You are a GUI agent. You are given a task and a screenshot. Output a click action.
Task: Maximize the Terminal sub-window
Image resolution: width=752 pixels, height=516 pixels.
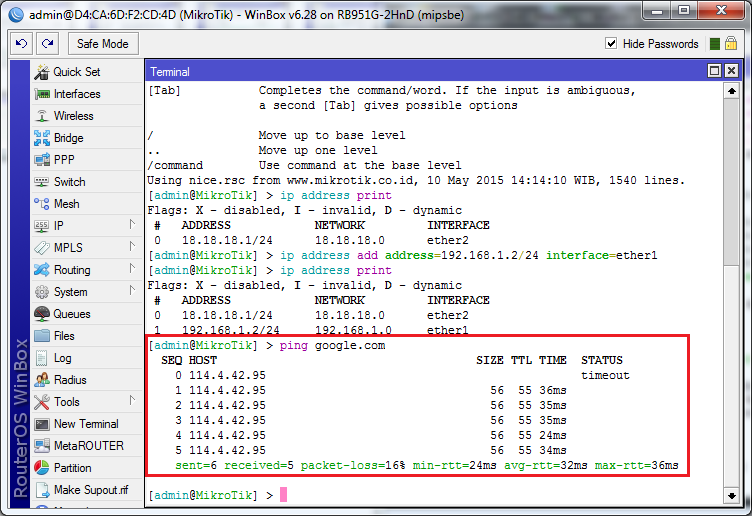714,71
